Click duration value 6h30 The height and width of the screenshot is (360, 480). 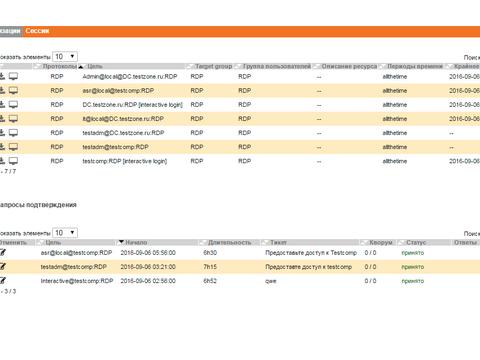point(210,253)
